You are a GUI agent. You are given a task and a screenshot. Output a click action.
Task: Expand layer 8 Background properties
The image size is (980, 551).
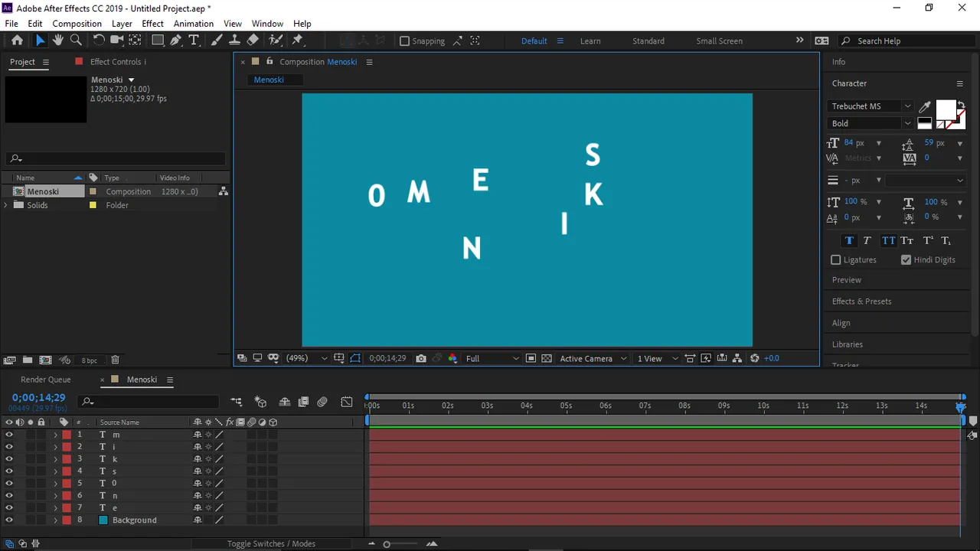point(55,520)
